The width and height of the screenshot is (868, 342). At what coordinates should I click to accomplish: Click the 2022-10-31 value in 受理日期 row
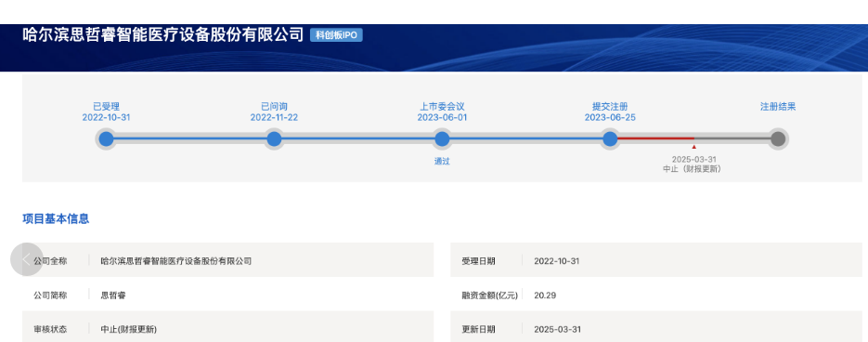[556, 260]
